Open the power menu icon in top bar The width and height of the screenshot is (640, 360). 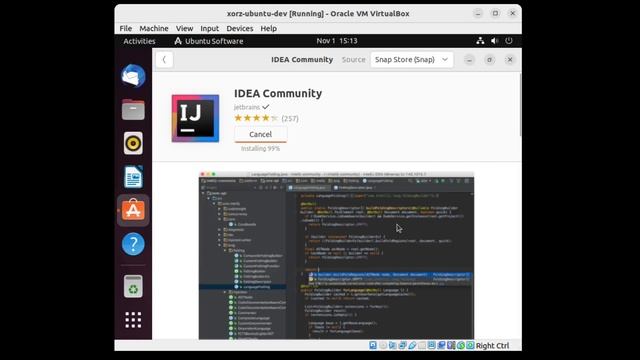point(509,41)
